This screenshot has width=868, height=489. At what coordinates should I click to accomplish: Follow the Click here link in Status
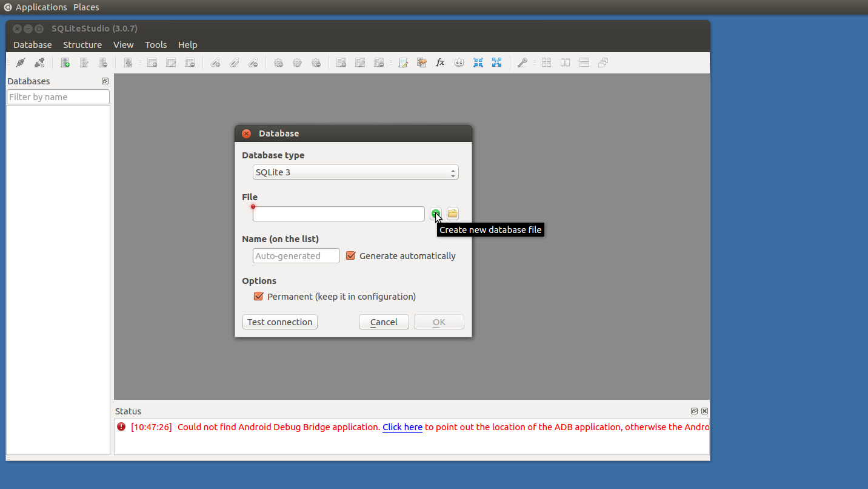(402, 427)
